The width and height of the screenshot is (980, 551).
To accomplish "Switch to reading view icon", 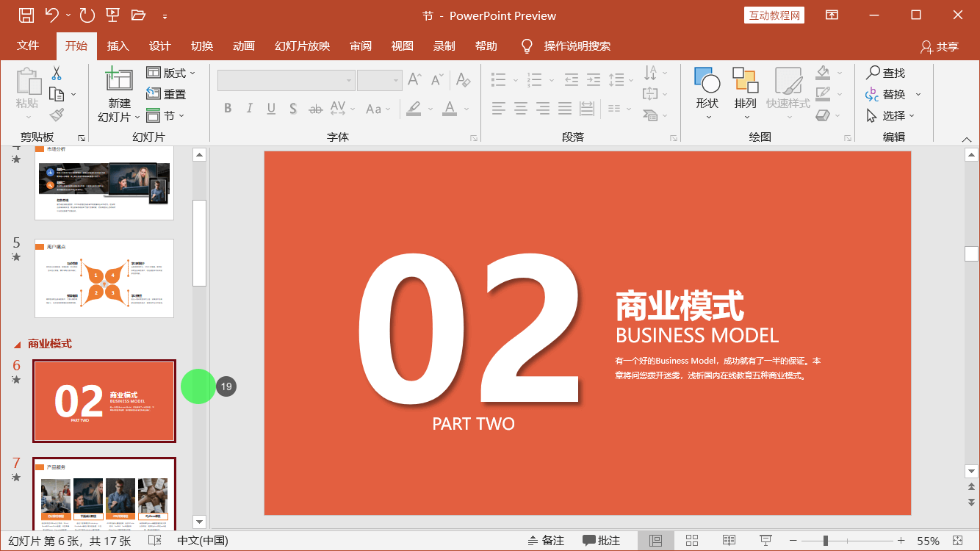I will point(729,541).
